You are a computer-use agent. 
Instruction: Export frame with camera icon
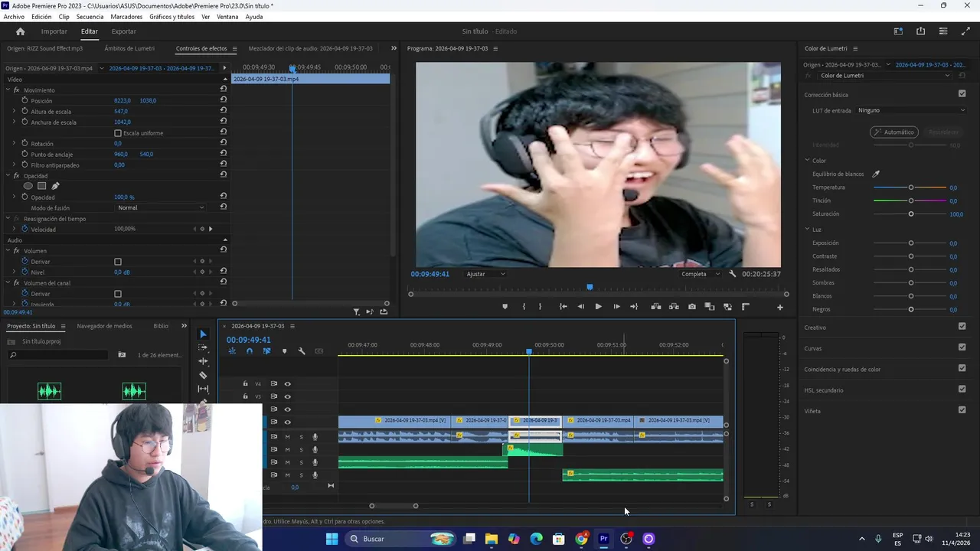[x=692, y=307]
